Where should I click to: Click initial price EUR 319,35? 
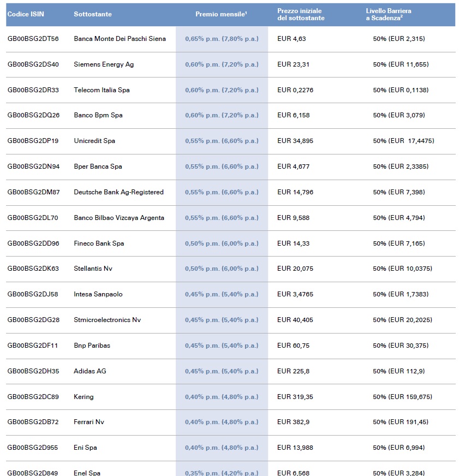295,397
